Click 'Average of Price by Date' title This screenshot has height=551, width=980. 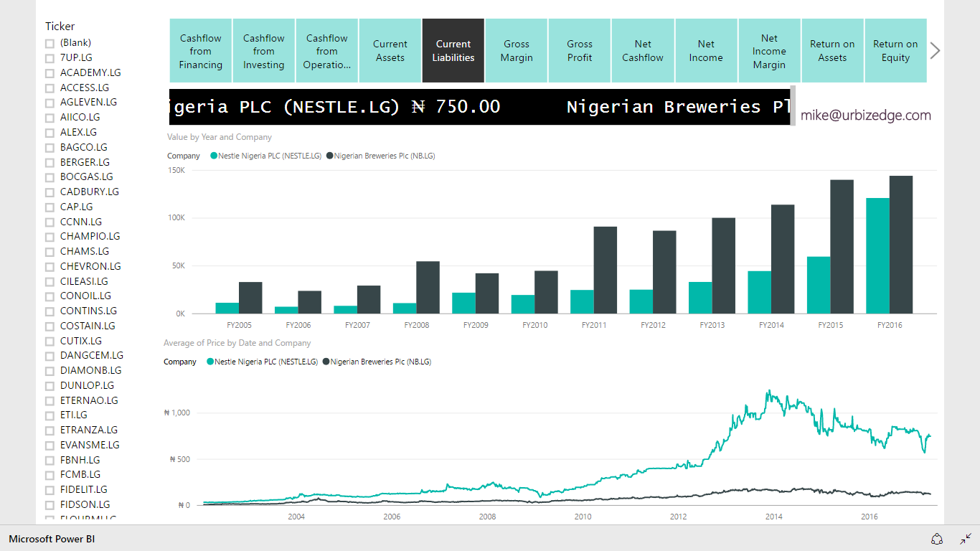237,343
